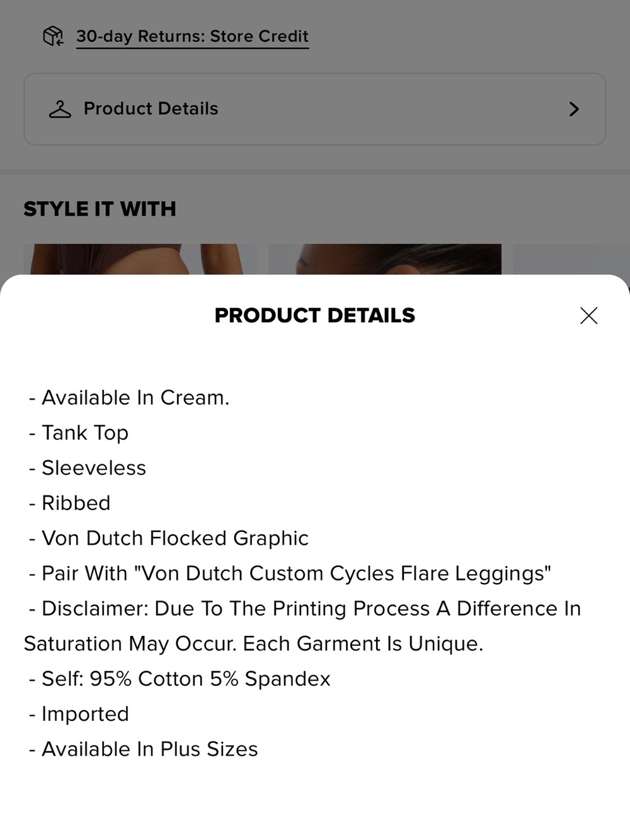Click the PRODUCT DETAILS sheet title

(x=315, y=315)
